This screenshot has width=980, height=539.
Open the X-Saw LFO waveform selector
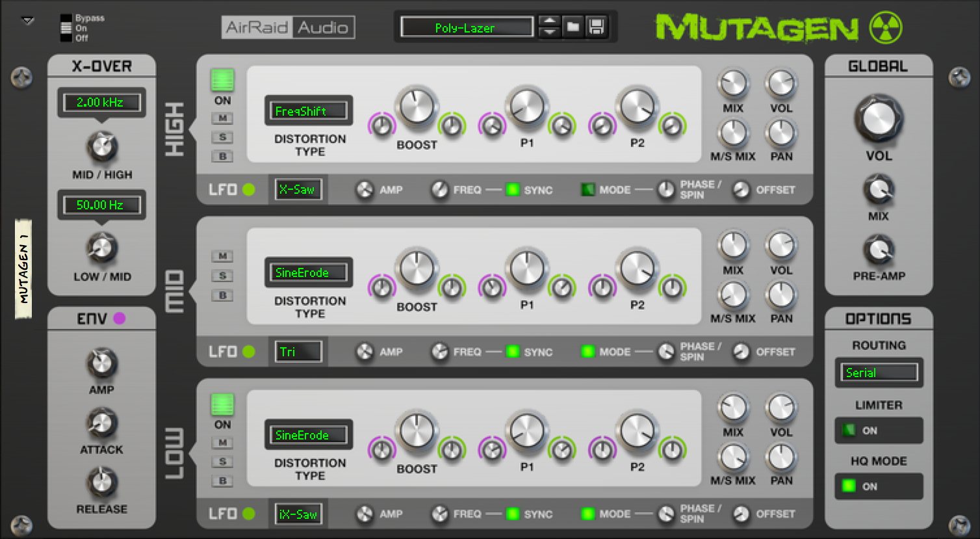pyautogui.click(x=298, y=190)
